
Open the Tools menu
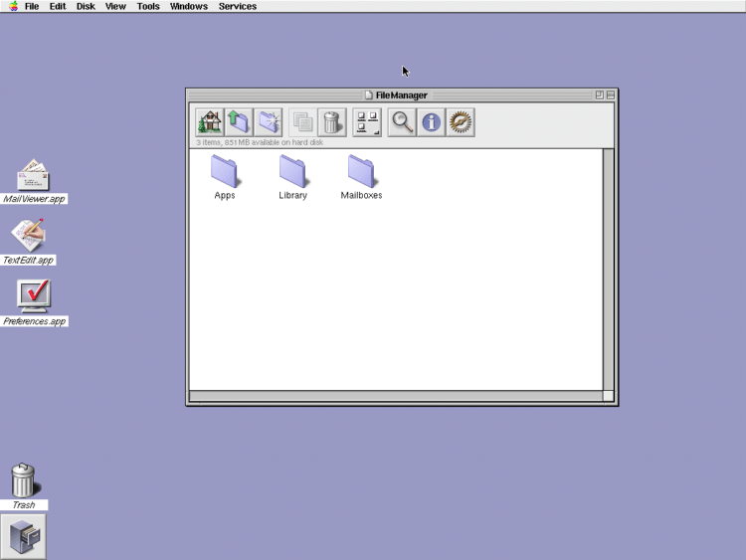(148, 6)
